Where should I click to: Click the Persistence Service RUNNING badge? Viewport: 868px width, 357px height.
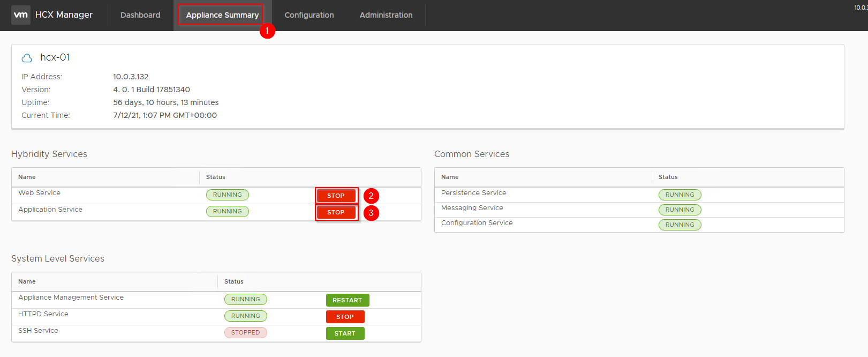[x=680, y=195]
